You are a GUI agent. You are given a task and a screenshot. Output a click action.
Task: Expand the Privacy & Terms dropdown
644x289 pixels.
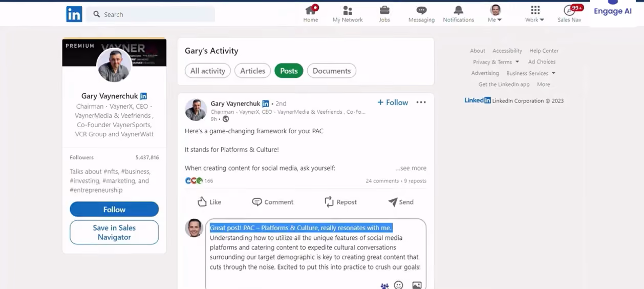[496, 62]
